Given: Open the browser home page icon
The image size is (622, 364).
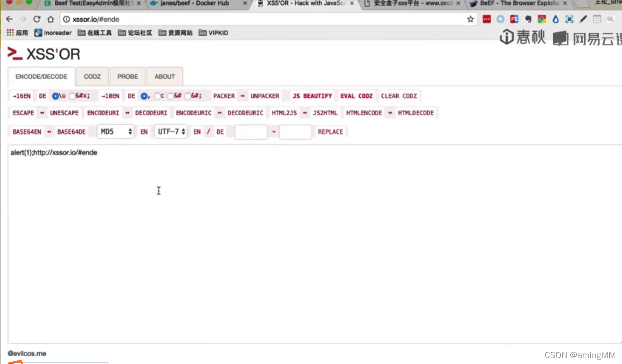Looking at the screenshot, I should point(51,19).
